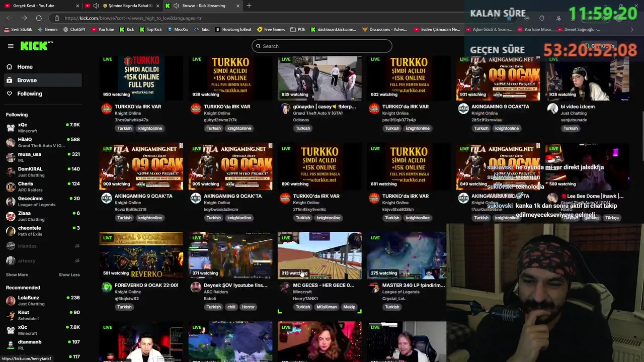This screenshot has height=362, width=644.
Task: Open HilalQ channel in Following list
Action: 43,142
